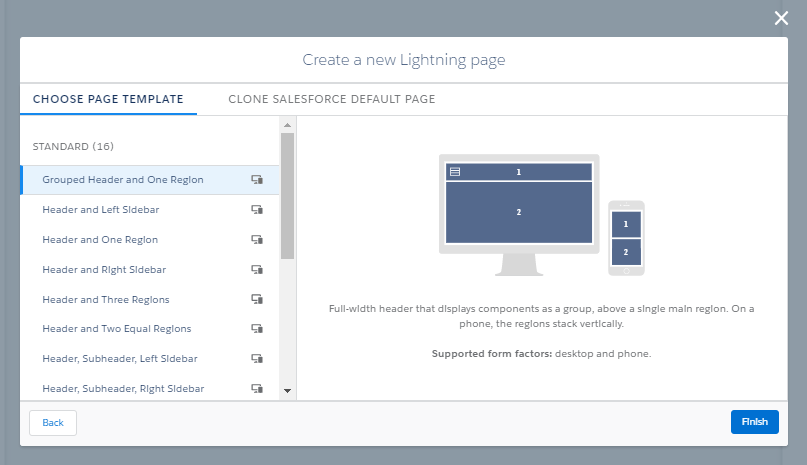
Task: Pick the Header and Two Equal Regions template
Action: click(117, 329)
